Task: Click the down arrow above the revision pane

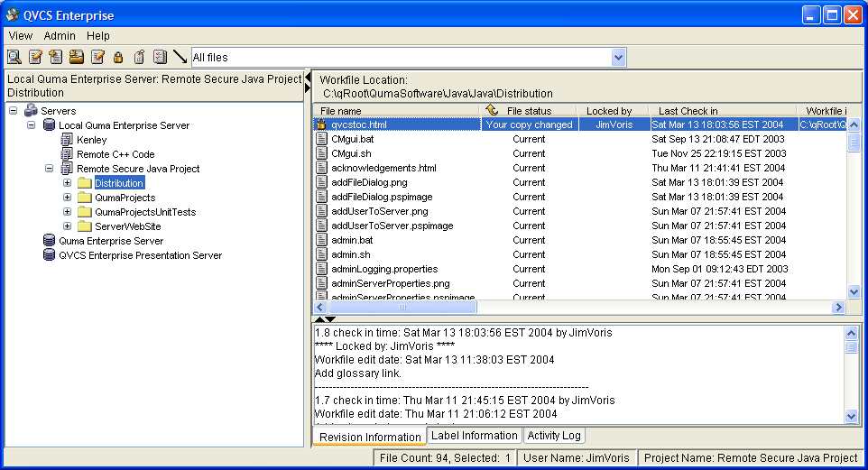Action: pyautogui.click(x=330, y=319)
